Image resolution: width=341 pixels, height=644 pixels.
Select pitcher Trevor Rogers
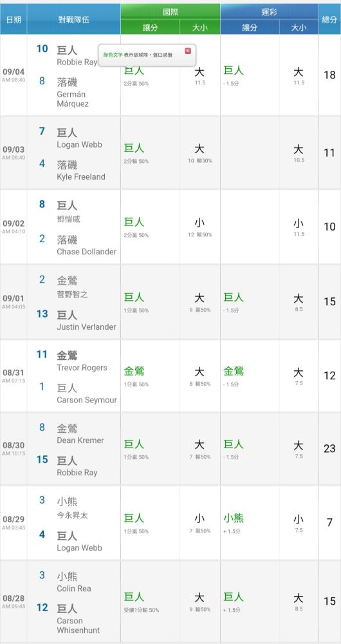pyautogui.click(x=82, y=368)
